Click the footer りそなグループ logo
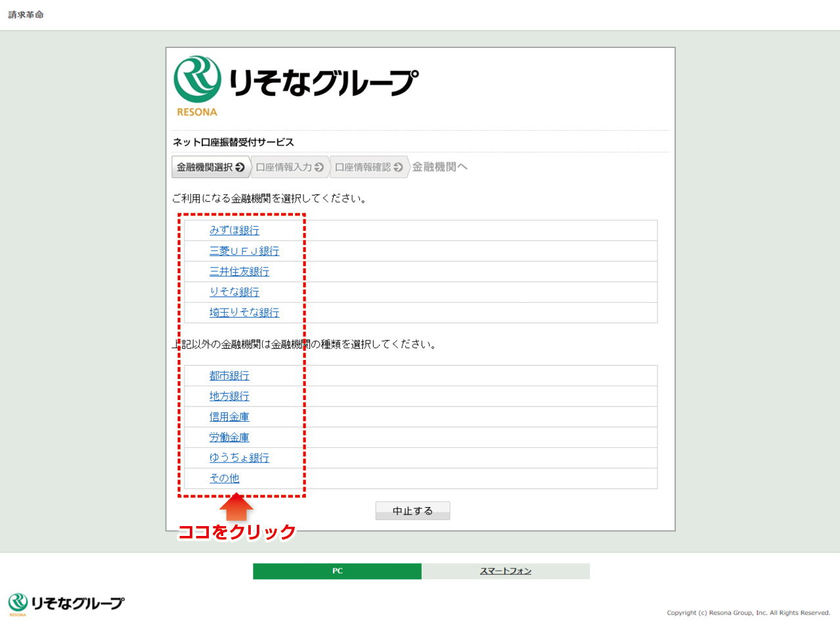This screenshot has width=840, height=622. [x=66, y=604]
